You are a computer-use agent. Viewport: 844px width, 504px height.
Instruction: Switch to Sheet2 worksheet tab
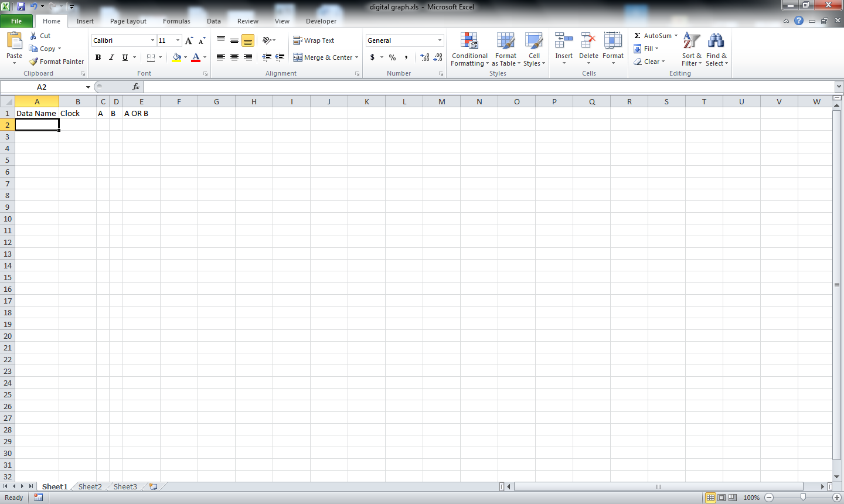click(90, 486)
